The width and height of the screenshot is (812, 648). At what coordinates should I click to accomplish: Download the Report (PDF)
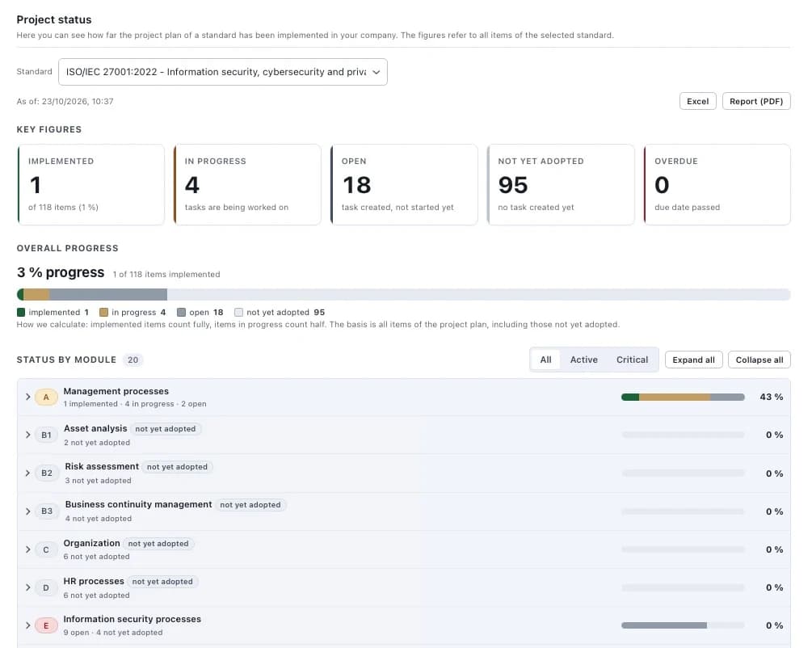(x=756, y=102)
